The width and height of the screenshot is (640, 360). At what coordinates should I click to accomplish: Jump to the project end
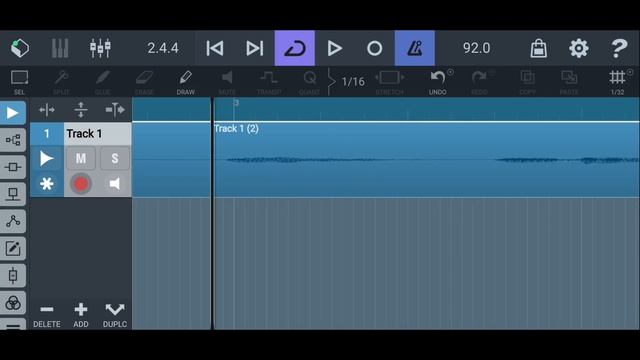point(255,48)
